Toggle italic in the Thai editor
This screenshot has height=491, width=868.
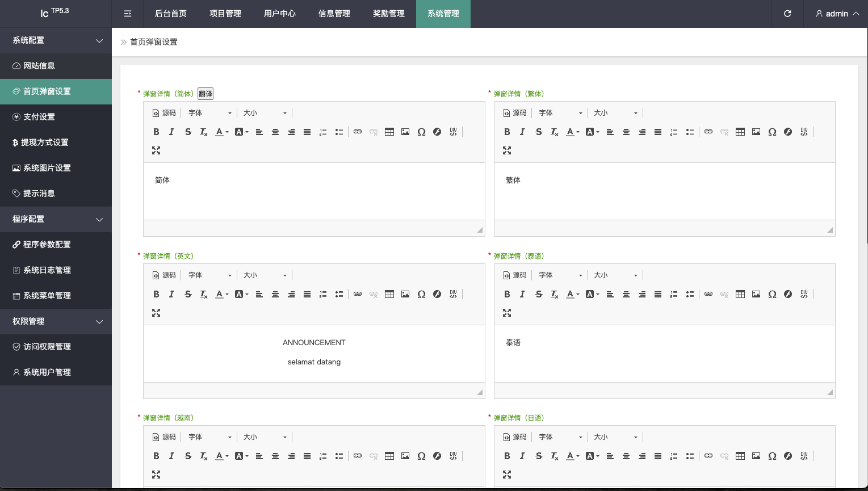tap(522, 294)
